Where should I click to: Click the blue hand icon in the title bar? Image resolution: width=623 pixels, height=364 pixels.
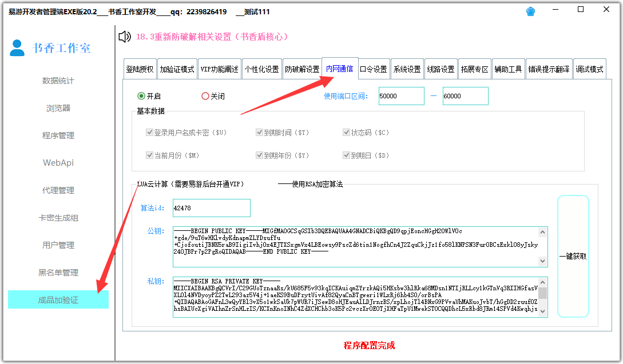[x=530, y=10]
